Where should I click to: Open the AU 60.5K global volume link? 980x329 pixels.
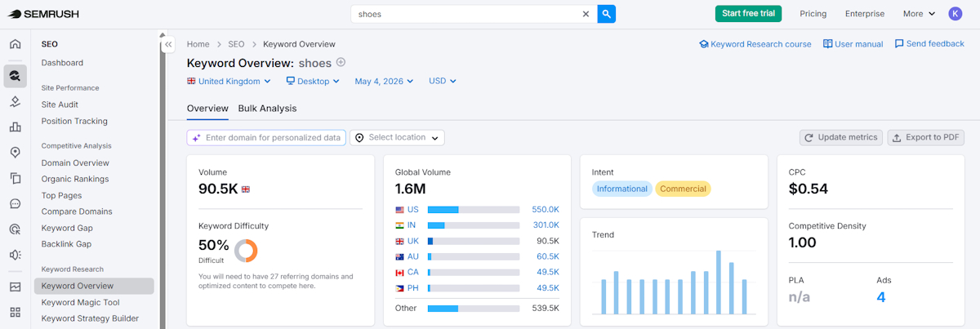tap(547, 256)
